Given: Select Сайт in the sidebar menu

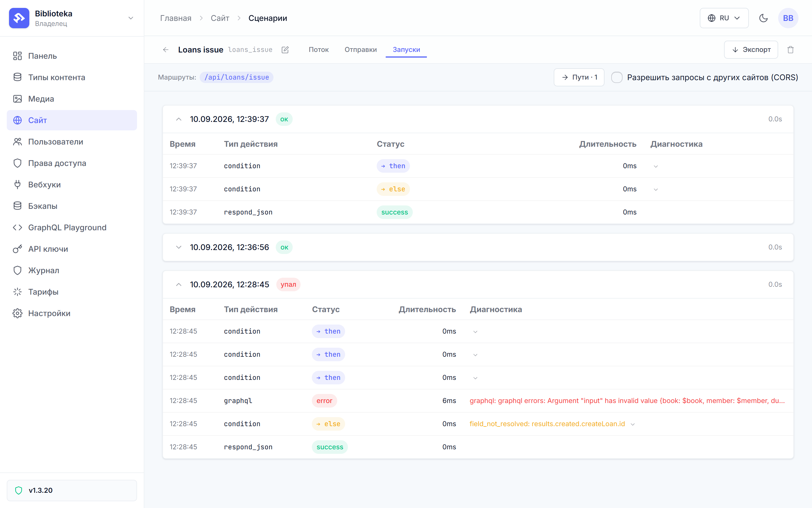Looking at the screenshot, I should point(72,120).
